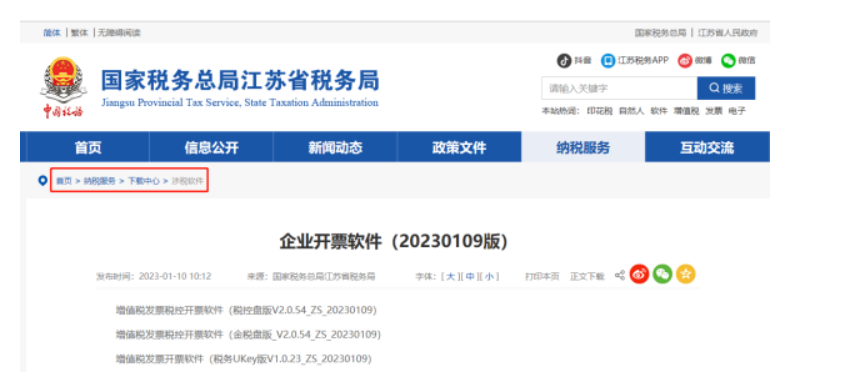Go to 纳税服务 in breadcrumb
Viewport: 844px width, 384px height.
pos(100,181)
